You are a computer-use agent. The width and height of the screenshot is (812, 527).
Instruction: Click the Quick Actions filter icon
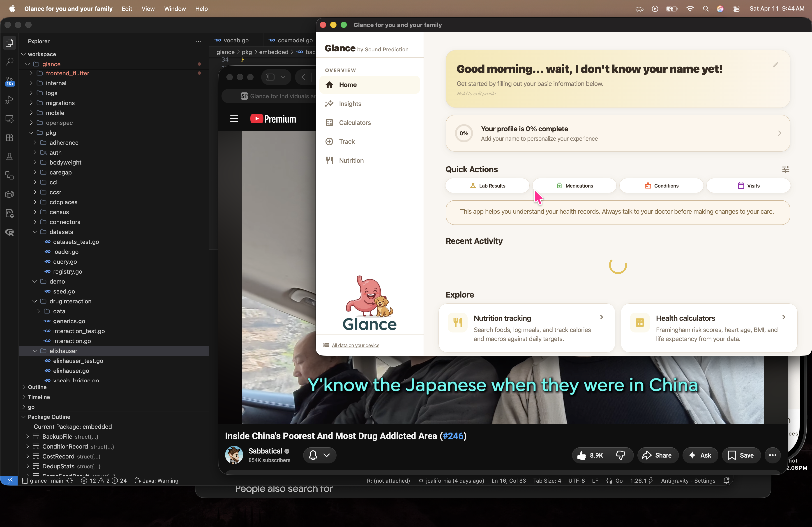tap(786, 169)
